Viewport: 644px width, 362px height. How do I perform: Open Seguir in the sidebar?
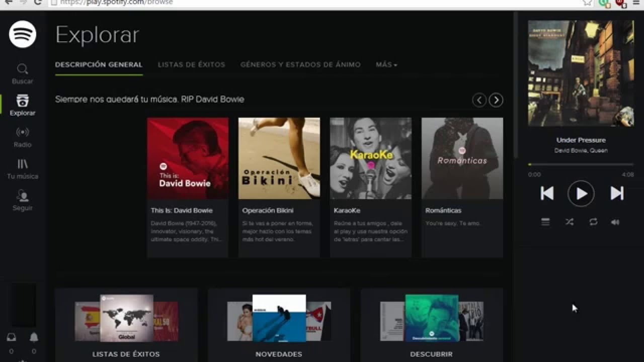[x=23, y=201]
